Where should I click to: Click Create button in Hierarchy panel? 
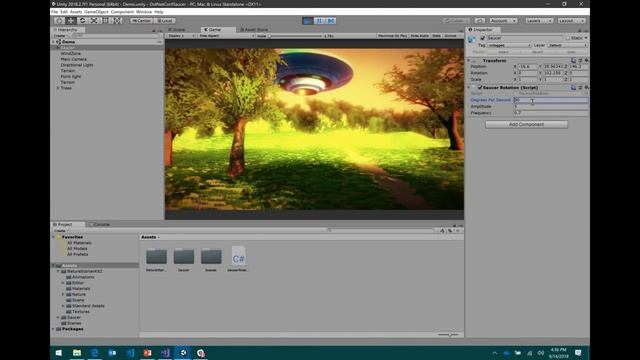[x=60, y=36]
